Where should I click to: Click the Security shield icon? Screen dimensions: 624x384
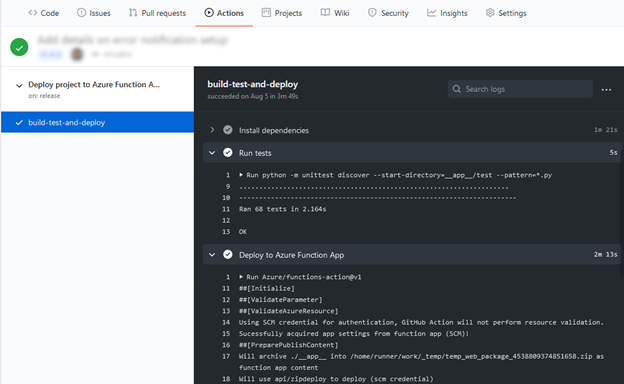[372, 13]
